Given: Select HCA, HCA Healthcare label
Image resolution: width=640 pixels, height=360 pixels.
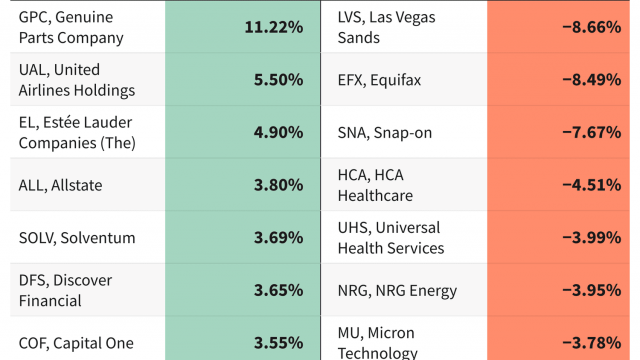Looking at the screenshot, I should [x=375, y=185].
